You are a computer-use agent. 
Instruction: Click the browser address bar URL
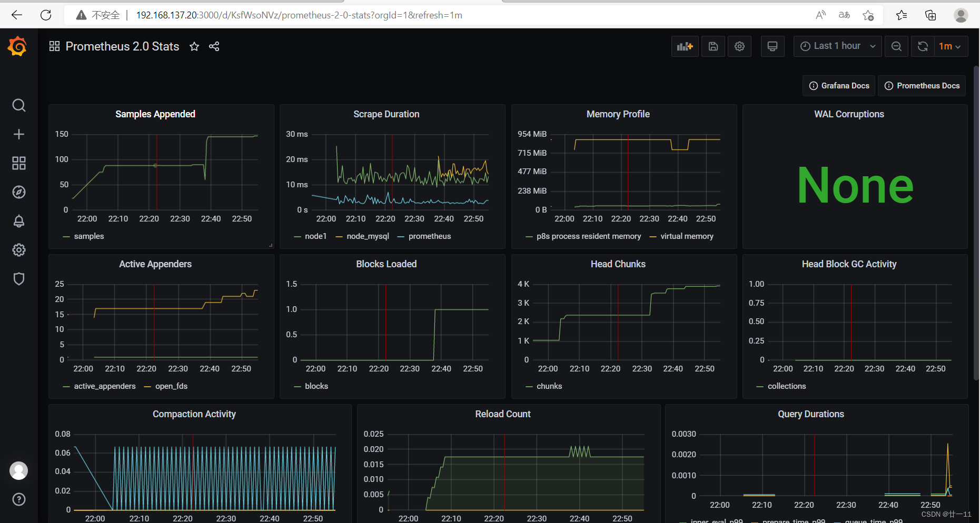299,15
